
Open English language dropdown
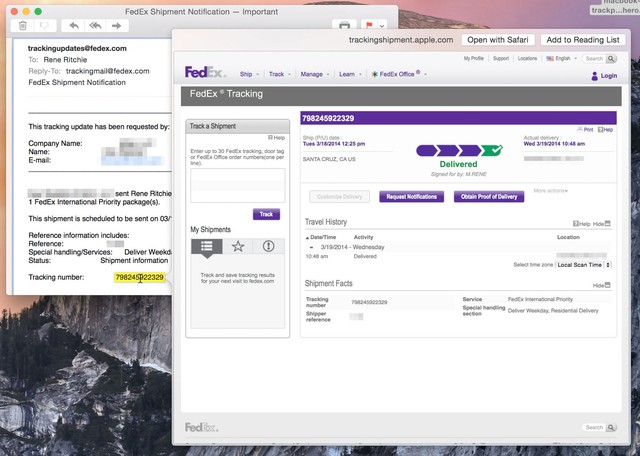(562, 58)
